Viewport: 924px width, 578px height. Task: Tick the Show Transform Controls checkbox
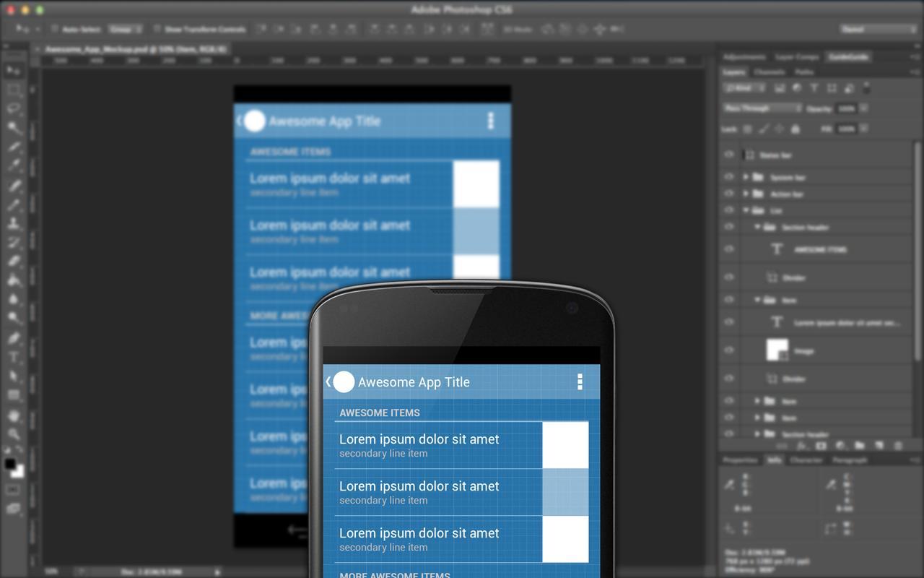(157, 30)
